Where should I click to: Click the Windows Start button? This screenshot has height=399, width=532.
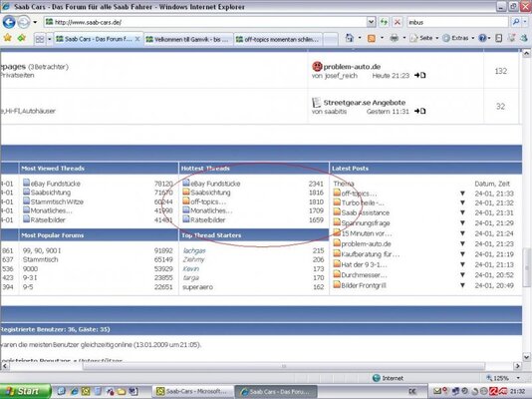pyautogui.click(x=25, y=391)
